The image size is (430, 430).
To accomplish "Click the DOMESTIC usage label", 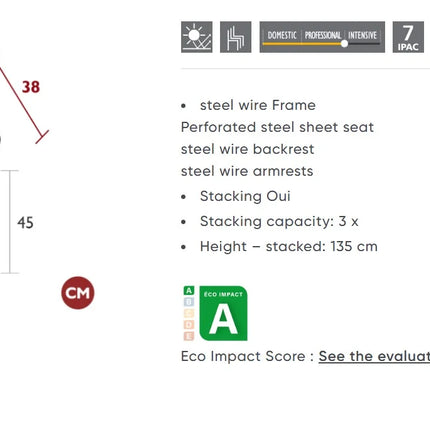I will (282, 35).
